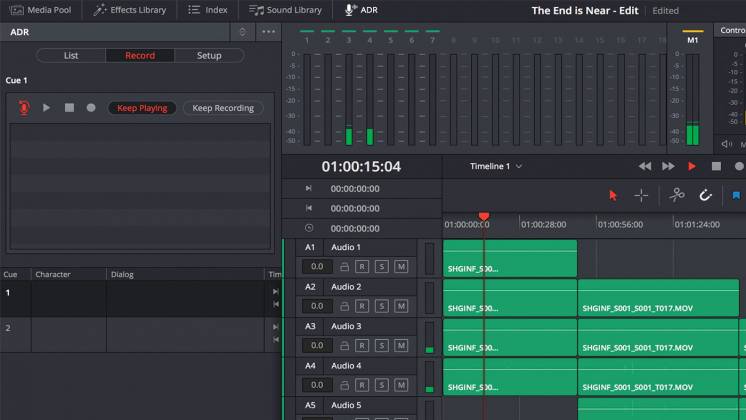Click the 01:00:28:00 ruler mark
This screenshot has width=746, height=420.
(543, 225)
